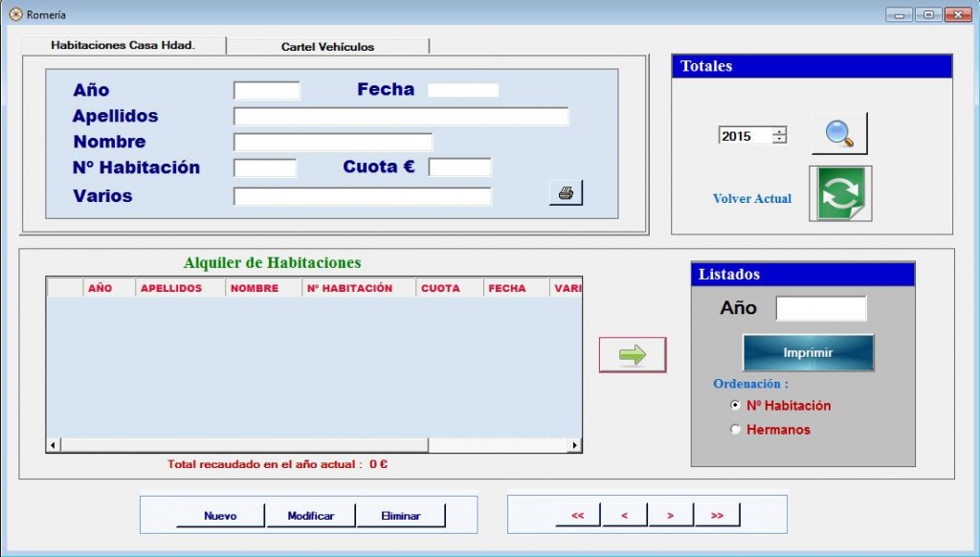Screen dimensions: 980x557
Task: Select the Nº Habitación radio option
Action: pos(735,406)
